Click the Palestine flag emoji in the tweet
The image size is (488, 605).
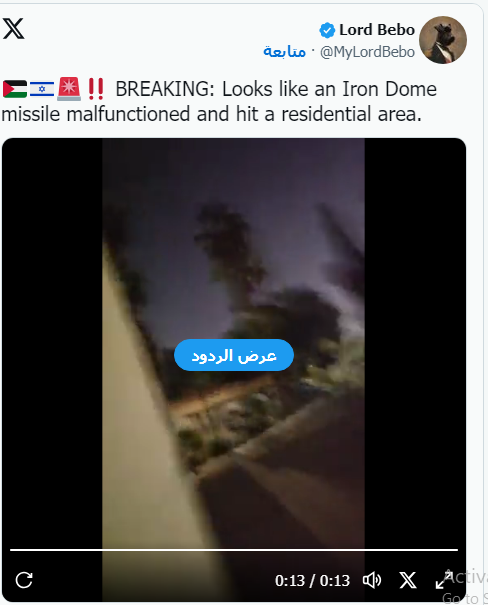(15, 89)
